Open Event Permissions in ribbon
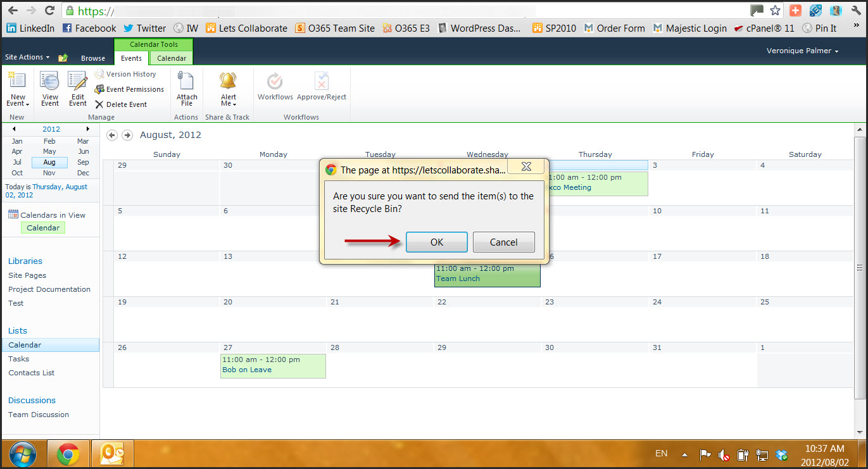 pos(129,89)
